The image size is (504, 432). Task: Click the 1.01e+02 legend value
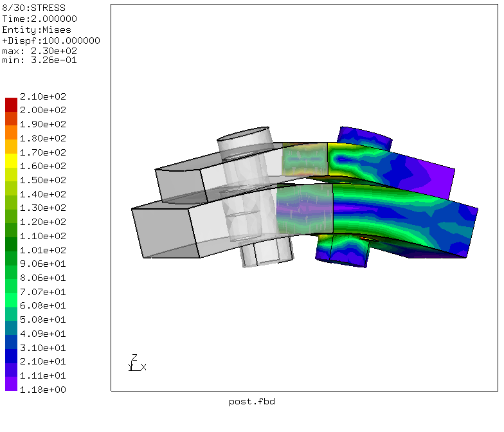click(x=42, y=250)
